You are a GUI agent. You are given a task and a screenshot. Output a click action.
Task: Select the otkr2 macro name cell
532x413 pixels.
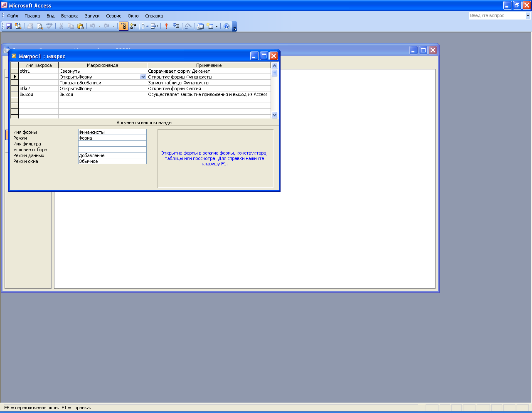39,88
